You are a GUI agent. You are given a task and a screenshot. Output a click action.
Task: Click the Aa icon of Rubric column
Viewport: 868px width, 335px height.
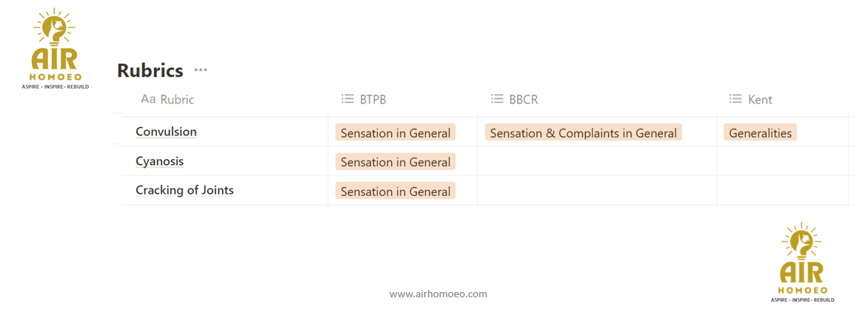click(148, 99)
